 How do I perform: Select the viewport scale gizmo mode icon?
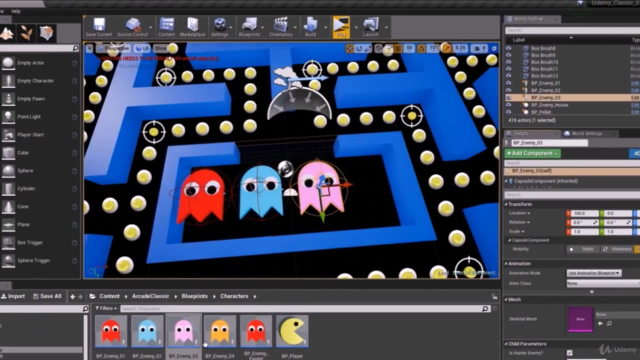click(368, 49)
